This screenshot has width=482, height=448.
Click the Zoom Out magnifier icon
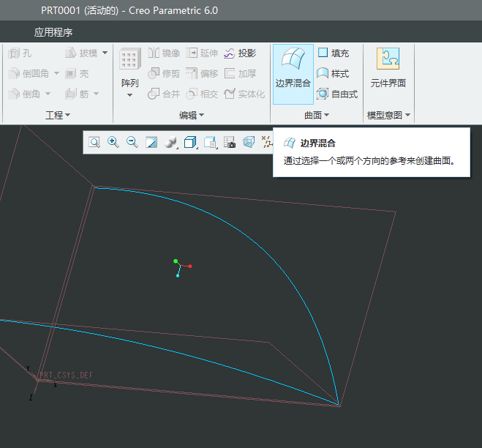pos(132,142)
